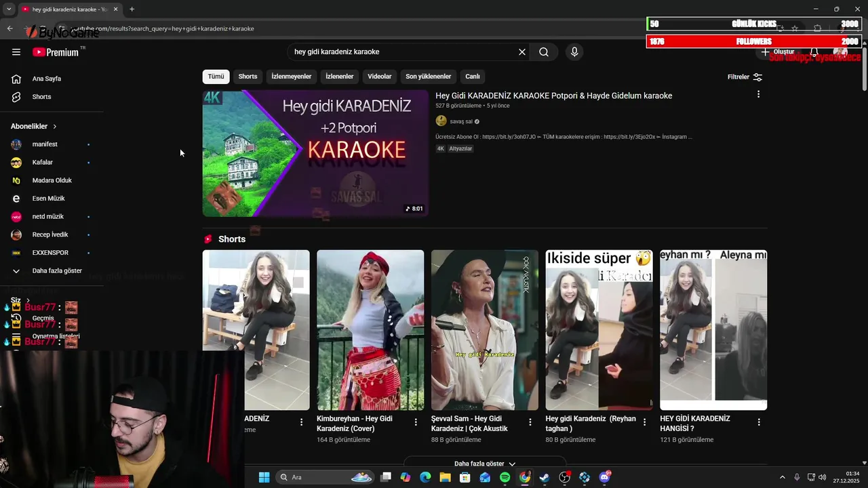The width and height of the screenshot is (868, 488).
Task: Open Microsoft Store from the taskbar
Action: tap(465, 477)
